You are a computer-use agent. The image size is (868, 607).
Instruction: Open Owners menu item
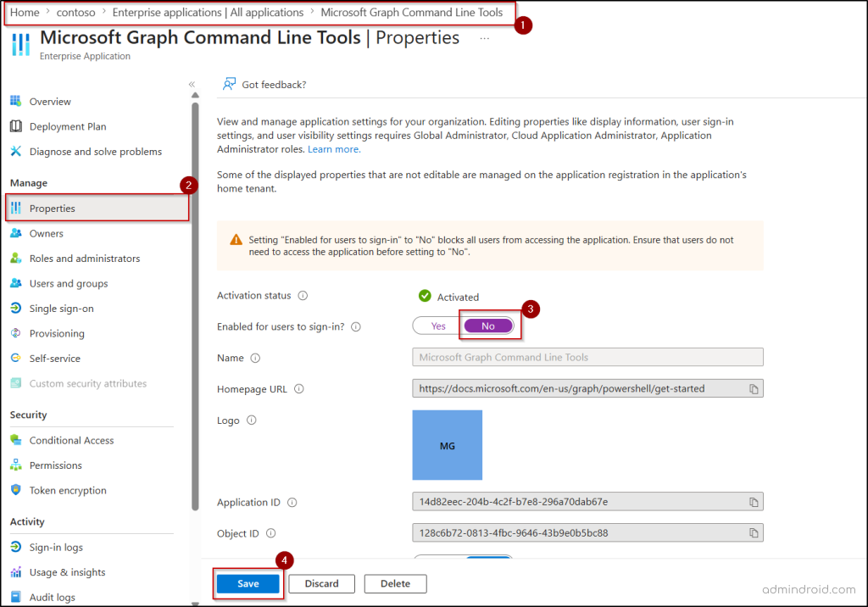pyautogui.click(x=46, y=233)
